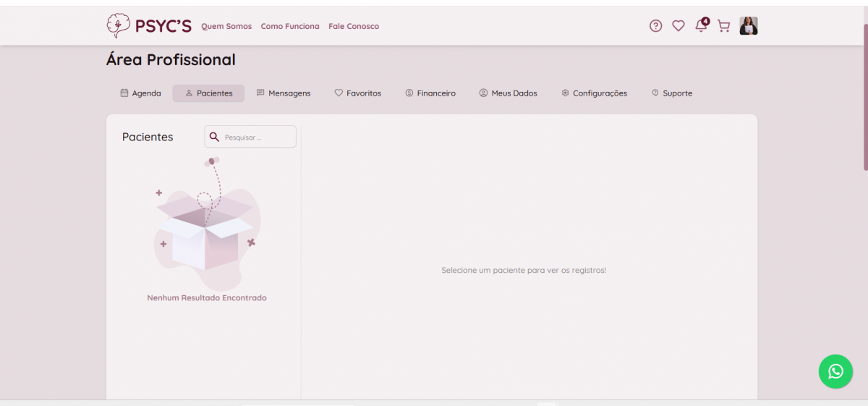Click the PSYC'S logo

coord(149,26)
